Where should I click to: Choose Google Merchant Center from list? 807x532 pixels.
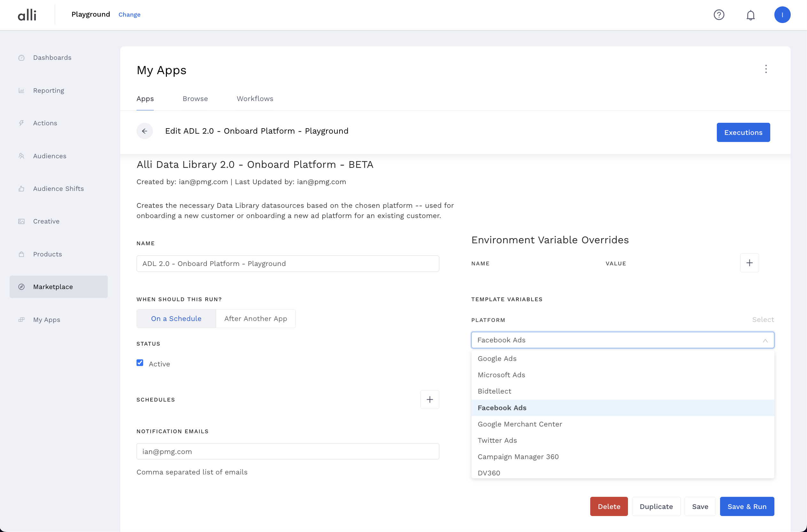(x=519, y=424)
